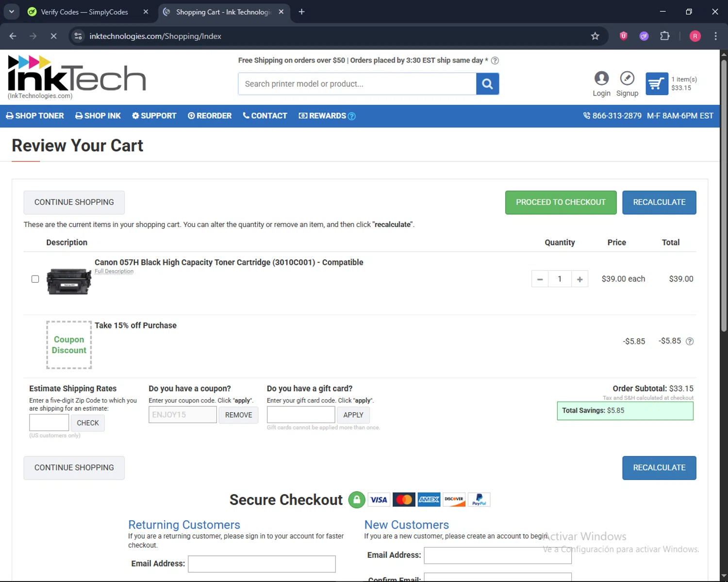Image resolution: width=728 pixels, height=582 pixels.
Task: Open the Signup pencil icon
Action: [627, 78]
